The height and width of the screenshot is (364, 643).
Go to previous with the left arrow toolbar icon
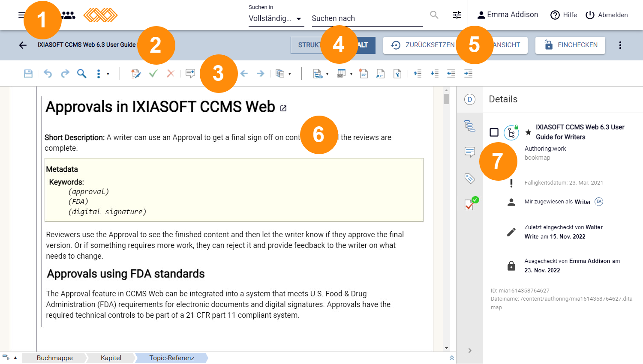pyautogui.click(x=244, y=74)
